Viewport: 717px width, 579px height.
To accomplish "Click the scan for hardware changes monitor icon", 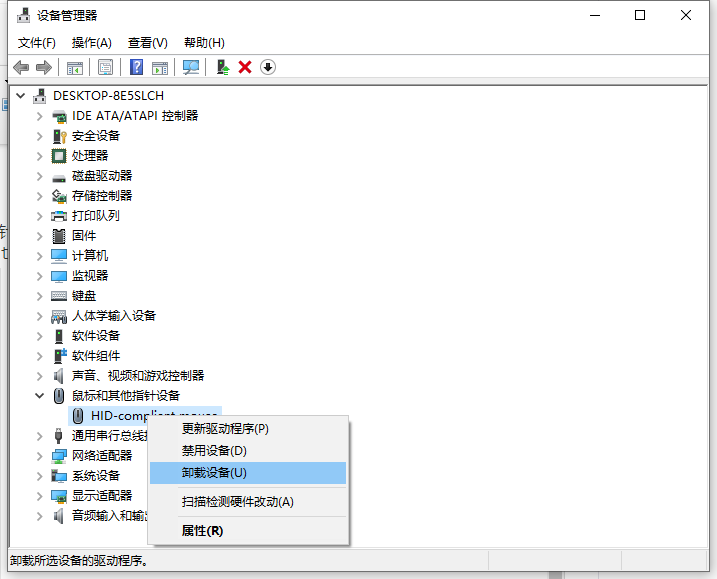I will click(191, 67).
